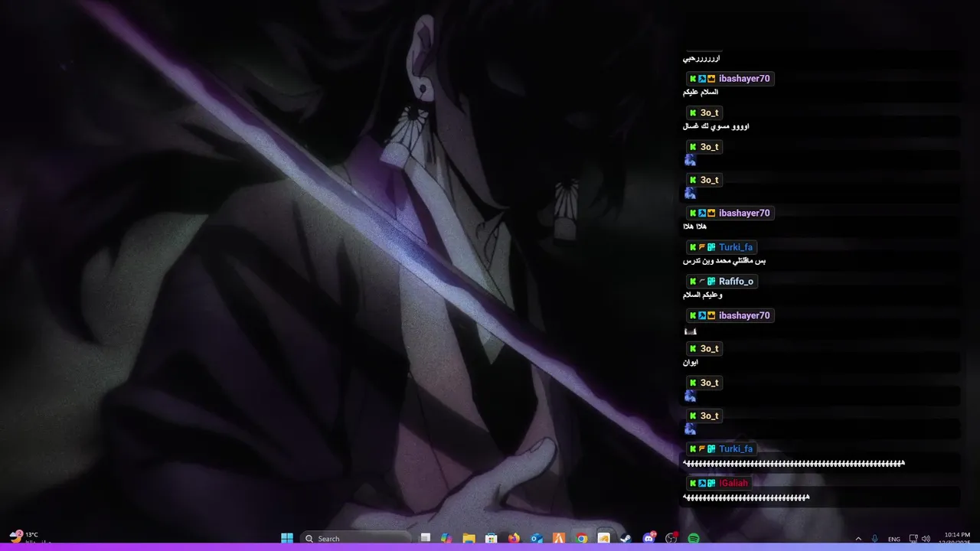The width and height of the screenshot is (980, 551).
Task: Select IGaliah's laughing ههههه message
Action: point(746,497)
